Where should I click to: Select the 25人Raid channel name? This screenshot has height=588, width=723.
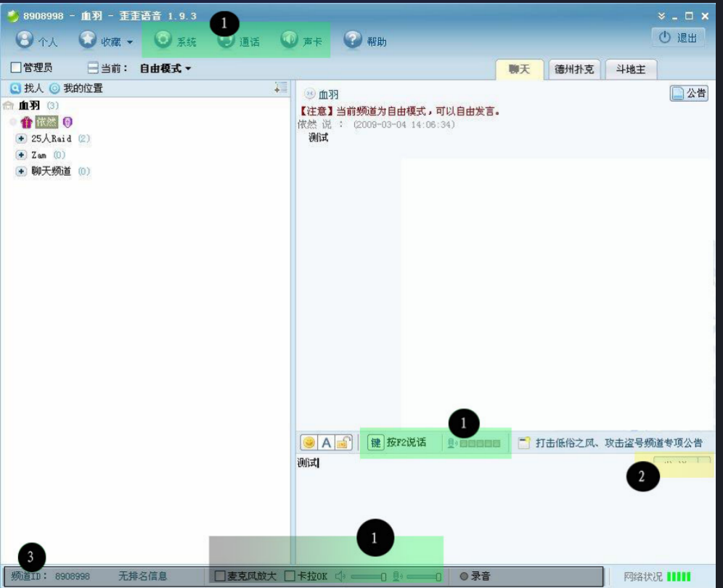(x=52, y=139)
